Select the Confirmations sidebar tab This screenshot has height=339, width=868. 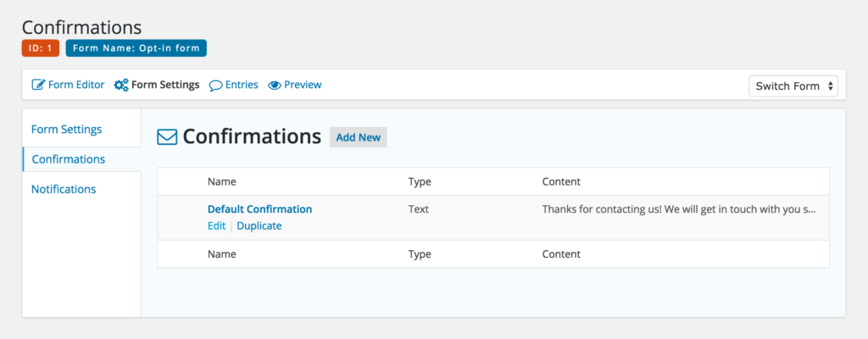tap(81, 159)
